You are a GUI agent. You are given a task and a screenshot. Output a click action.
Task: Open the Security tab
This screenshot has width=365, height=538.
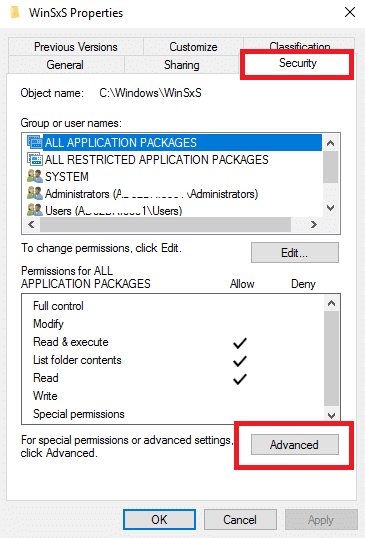(297, 63)
